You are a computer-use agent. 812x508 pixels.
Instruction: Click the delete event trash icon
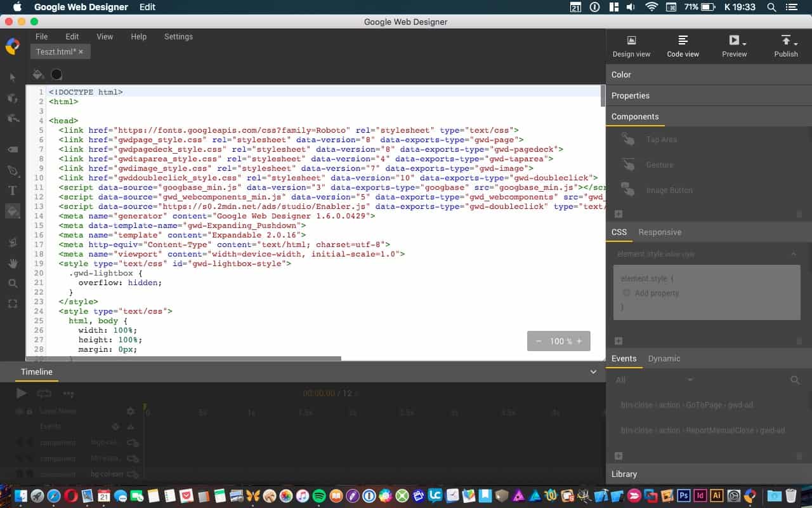[x=799, y=456]
